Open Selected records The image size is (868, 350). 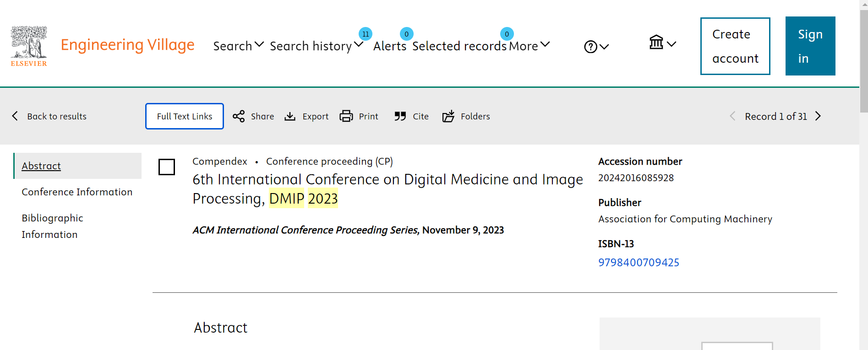point(459,46)
